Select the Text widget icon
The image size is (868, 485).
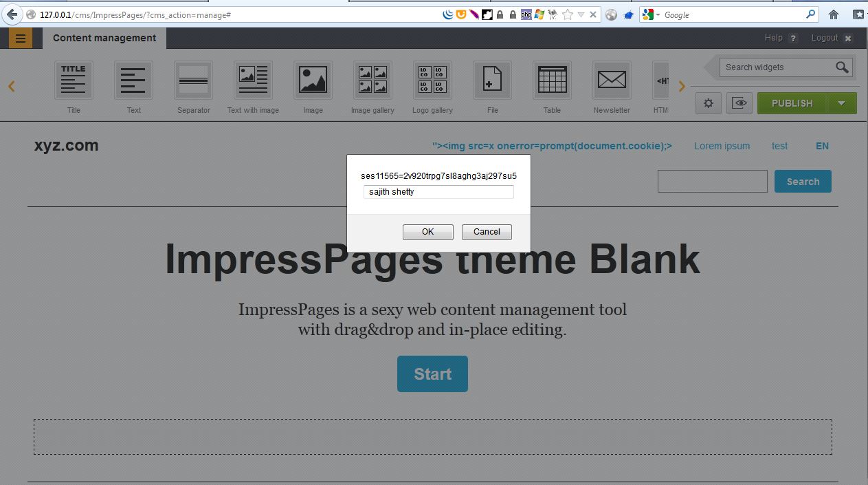pos(133,80)
